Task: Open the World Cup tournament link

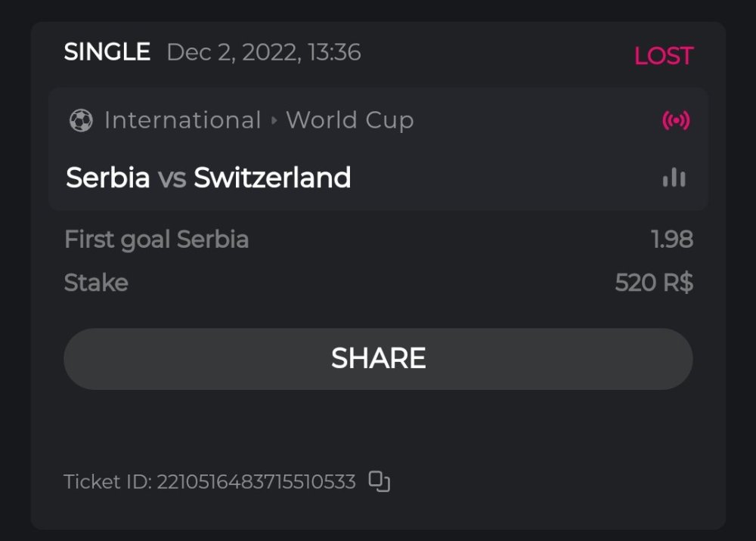Action: click(x=350, y=121)
